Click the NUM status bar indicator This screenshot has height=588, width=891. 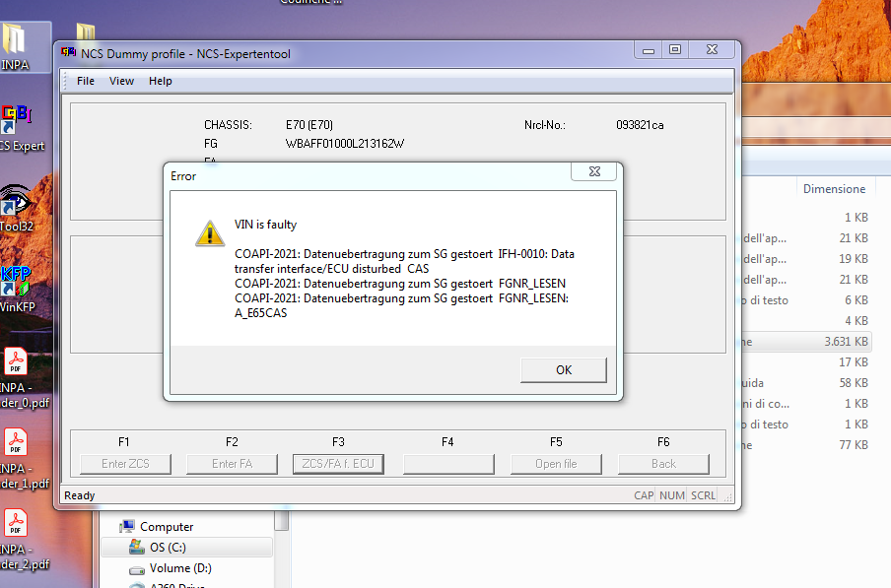pos(671,495)
